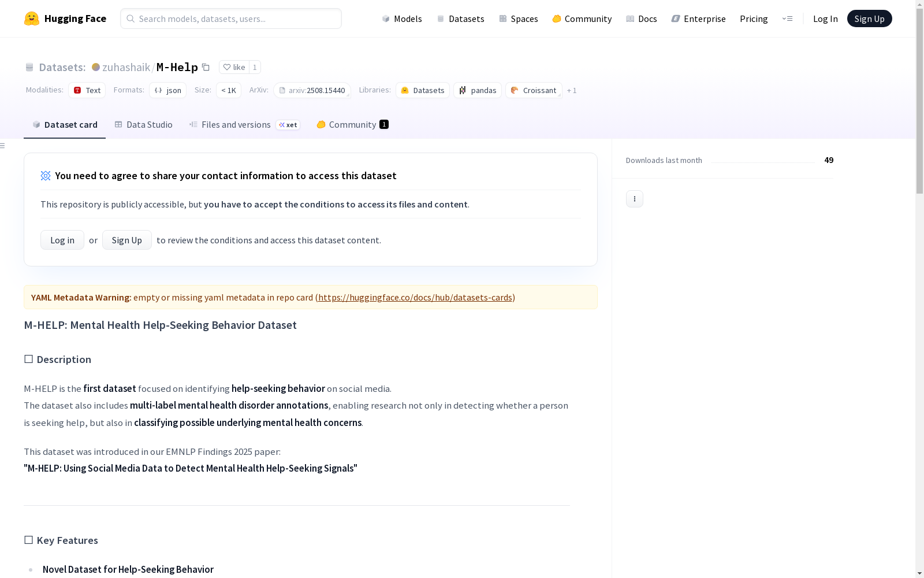Viewport: 924px width, 578px height.
Task: Click the Log in button in access box
Action: click(x=62, y=240)
